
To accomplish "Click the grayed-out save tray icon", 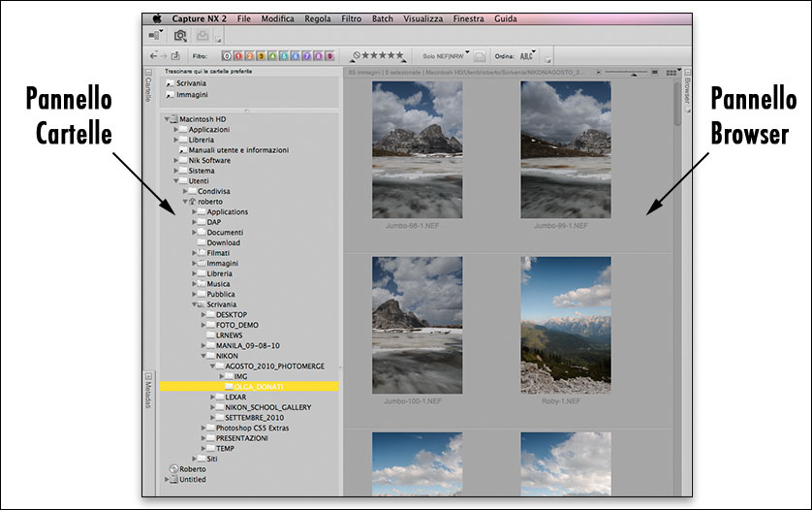I will pos(203,35).
